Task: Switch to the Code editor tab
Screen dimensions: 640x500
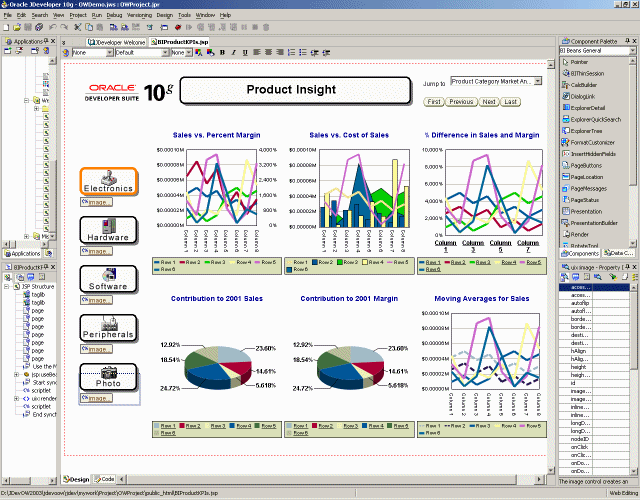Action: (x=104, y=479)
